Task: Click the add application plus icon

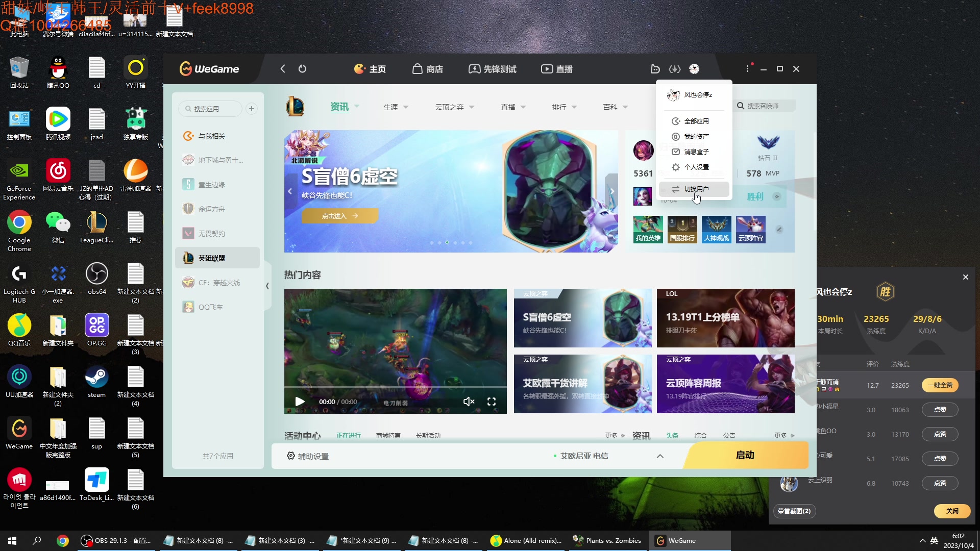Action: [x=252, y=109]
